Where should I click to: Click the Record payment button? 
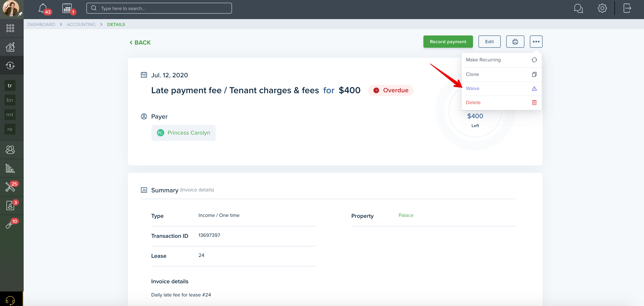tap(448, 42)
